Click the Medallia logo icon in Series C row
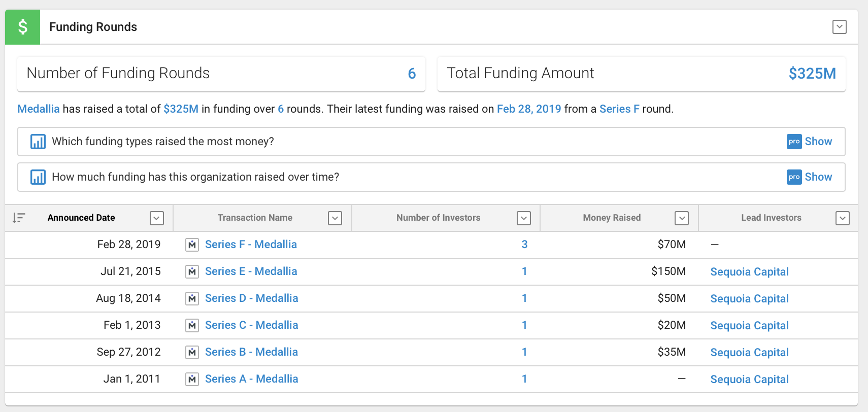 (192, 326)
